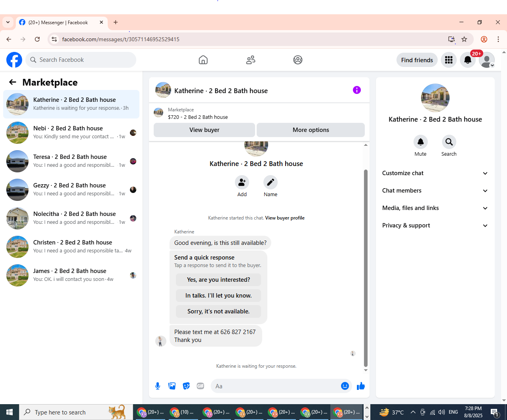Screen dimensions: 507x420
Task: Click the ENG language indicator
Action: coord(453,412)
